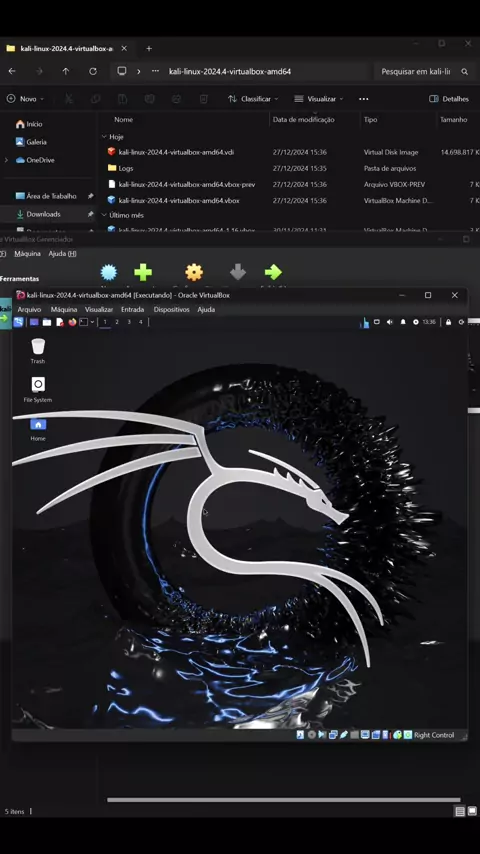Switch to workspace 2 in the Kali panel
Viewport: 480px width, 854px height.
[x=117, y=322]
